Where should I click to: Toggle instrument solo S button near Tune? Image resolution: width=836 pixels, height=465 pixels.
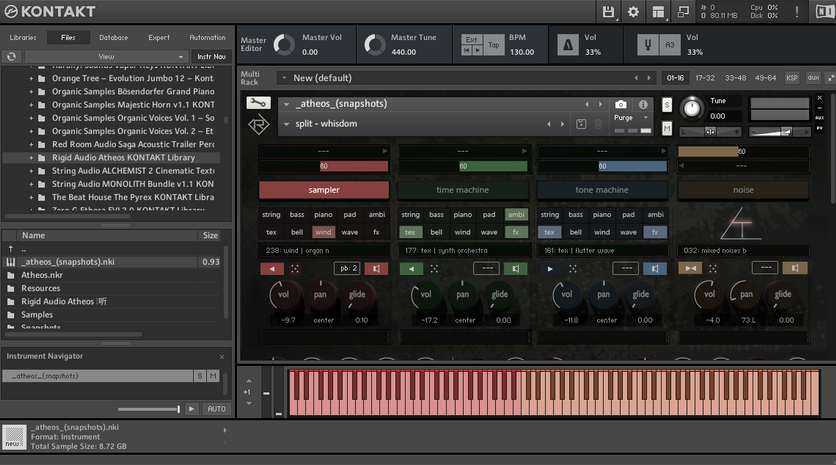(x=667, y=105)
